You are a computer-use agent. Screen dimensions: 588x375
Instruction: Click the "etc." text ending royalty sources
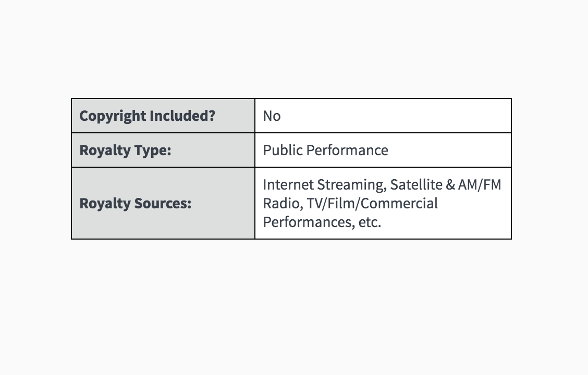(x=370, y=222)
